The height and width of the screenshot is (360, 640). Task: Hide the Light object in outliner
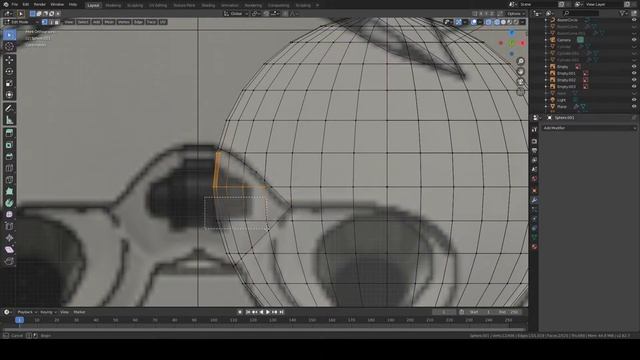click(x=634, y=100)
